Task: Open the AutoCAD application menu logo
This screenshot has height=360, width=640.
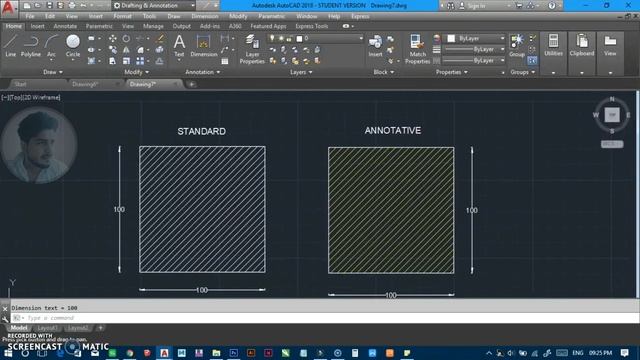Action: point(8,8)
